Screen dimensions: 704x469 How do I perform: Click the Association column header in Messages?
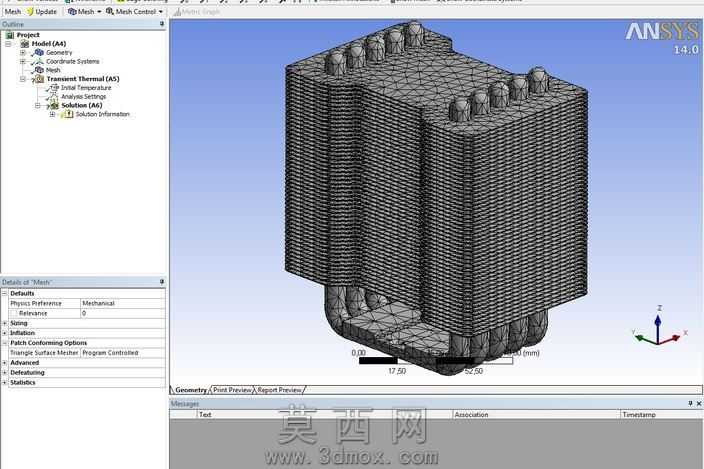(537, 415)
